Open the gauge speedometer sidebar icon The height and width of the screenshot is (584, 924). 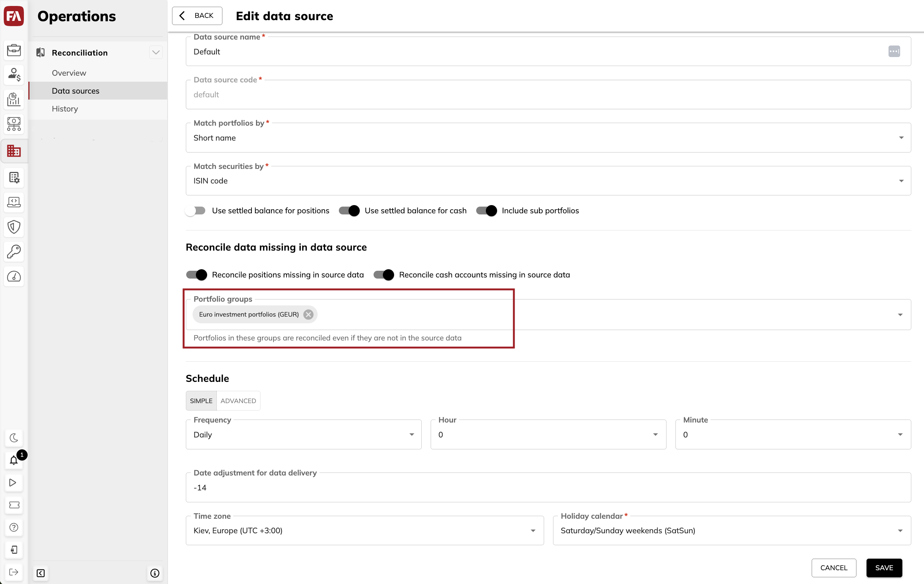click(14, 276)
